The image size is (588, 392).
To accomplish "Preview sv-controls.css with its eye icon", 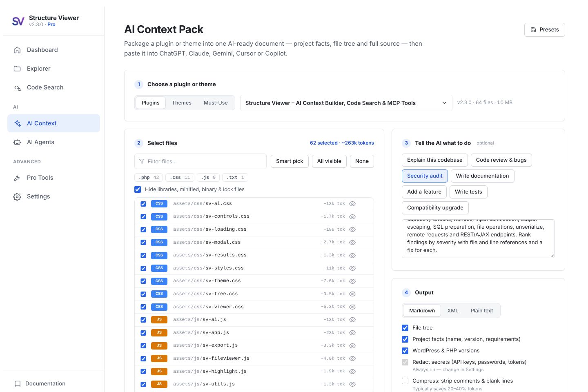I will coord(352,216).
